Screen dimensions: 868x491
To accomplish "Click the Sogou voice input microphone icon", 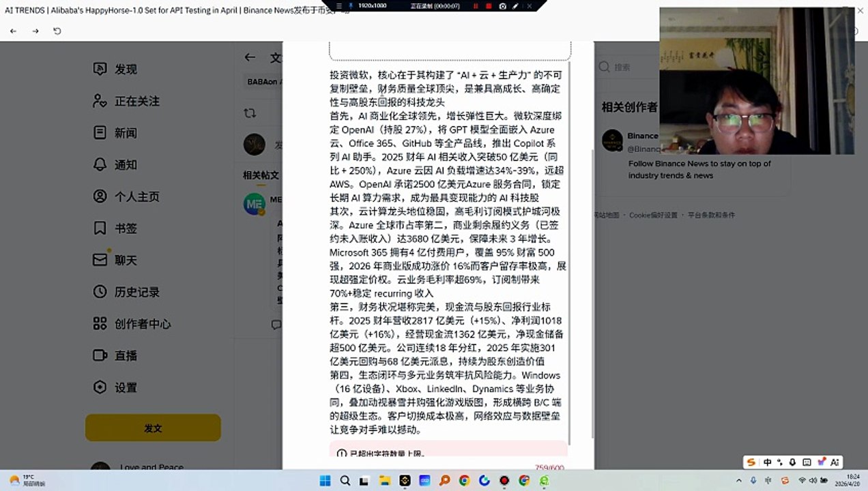I will (792, 462).
